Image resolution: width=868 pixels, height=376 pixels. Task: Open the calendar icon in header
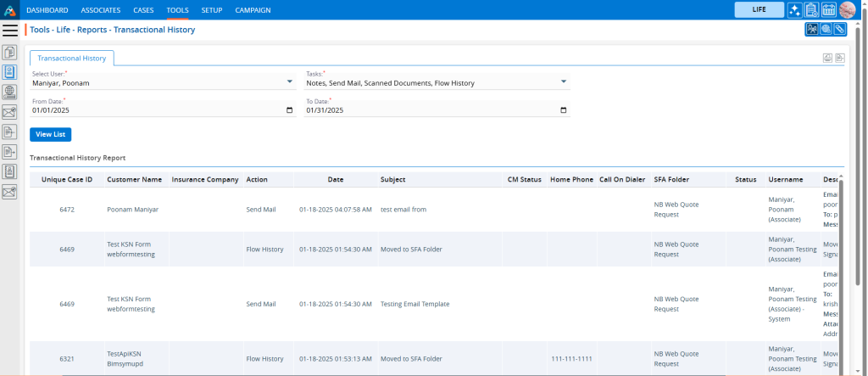[829, 10]
